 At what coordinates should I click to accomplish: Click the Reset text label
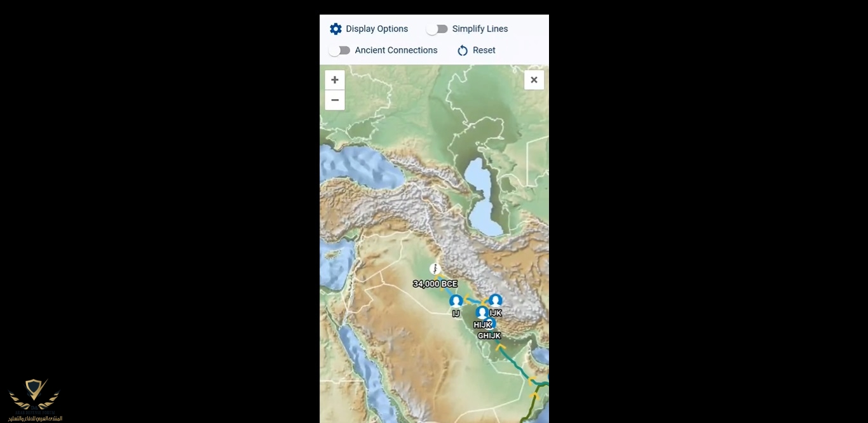[484, 51]
